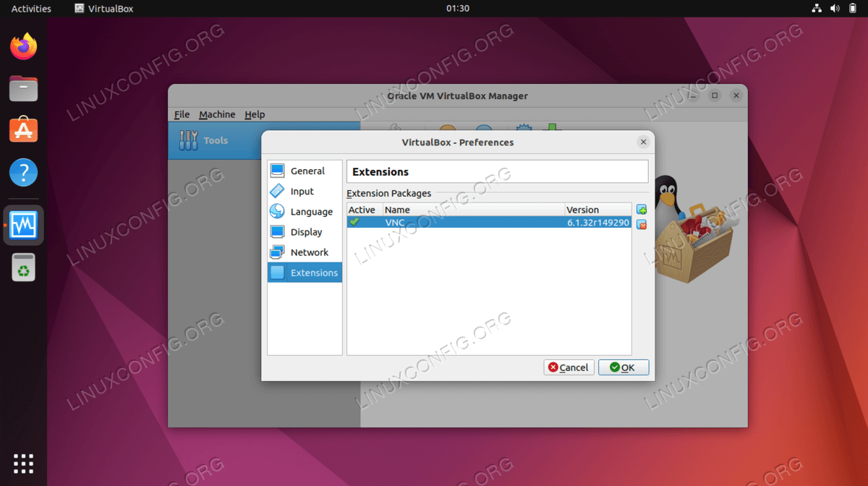This screenshot has width=868, height=486.
Task: Select the Extensions preferences section
Action: point(305,273)
